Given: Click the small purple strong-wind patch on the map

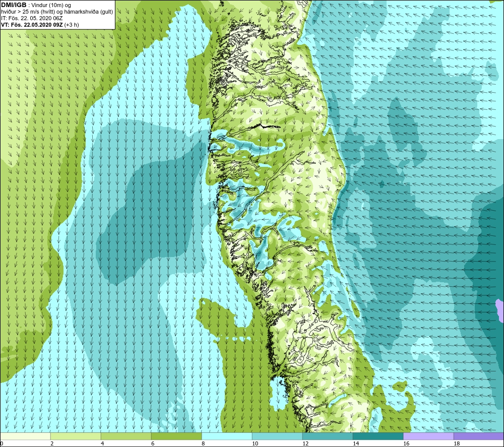Looking at the screenshot, I should click(x=500, y=310).
